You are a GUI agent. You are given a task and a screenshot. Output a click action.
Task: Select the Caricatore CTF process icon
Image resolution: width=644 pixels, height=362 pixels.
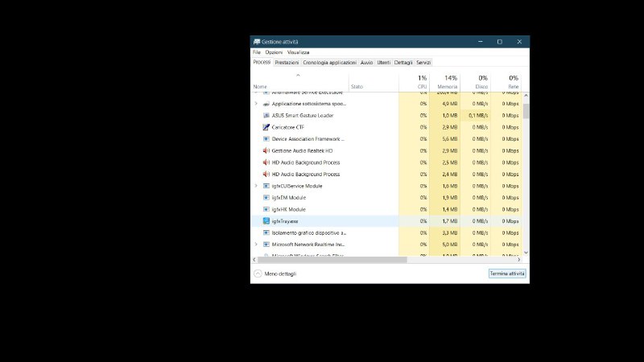[x=266, y=127]
